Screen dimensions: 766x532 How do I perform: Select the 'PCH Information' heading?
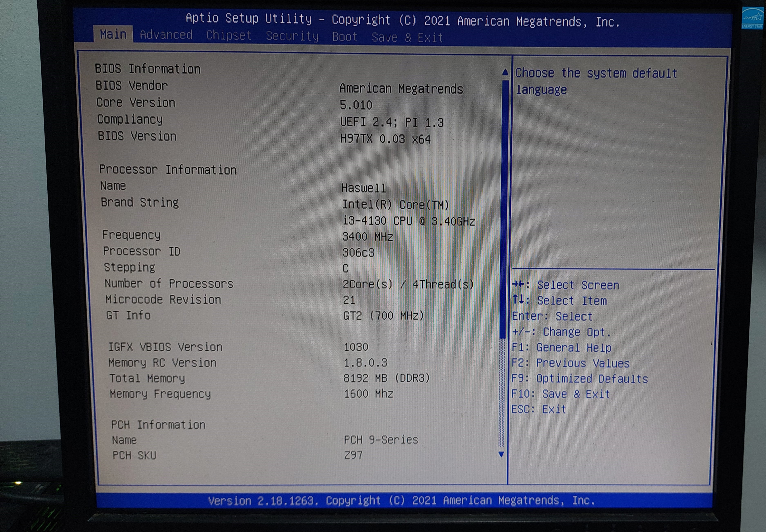(x=158, y=425)
